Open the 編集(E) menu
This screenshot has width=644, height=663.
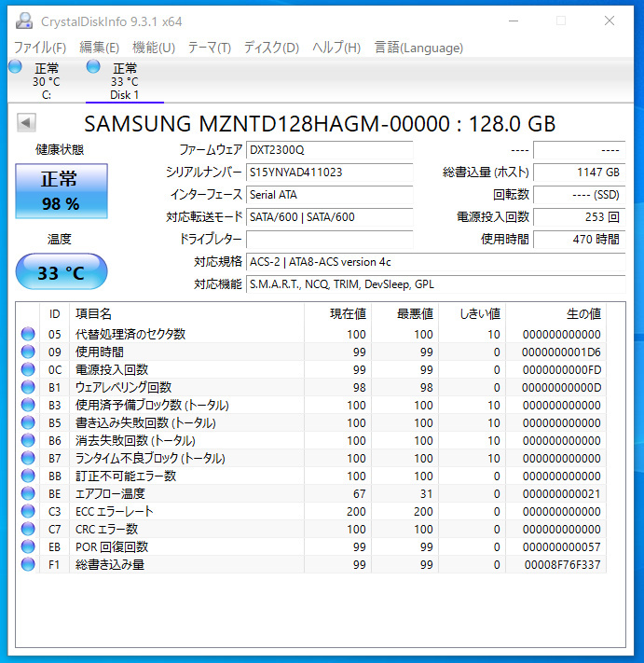[100, 48]
